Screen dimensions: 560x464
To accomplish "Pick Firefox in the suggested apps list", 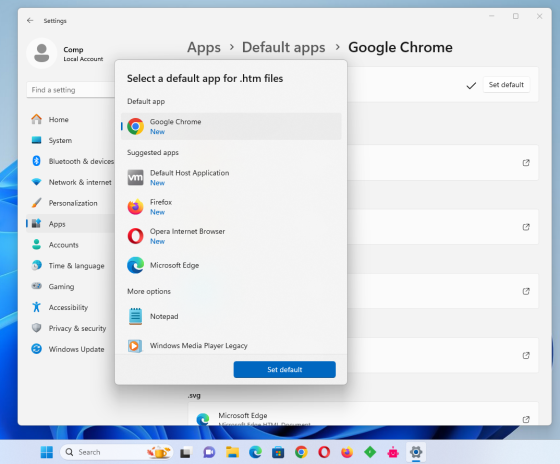I will tap(231, 207).
